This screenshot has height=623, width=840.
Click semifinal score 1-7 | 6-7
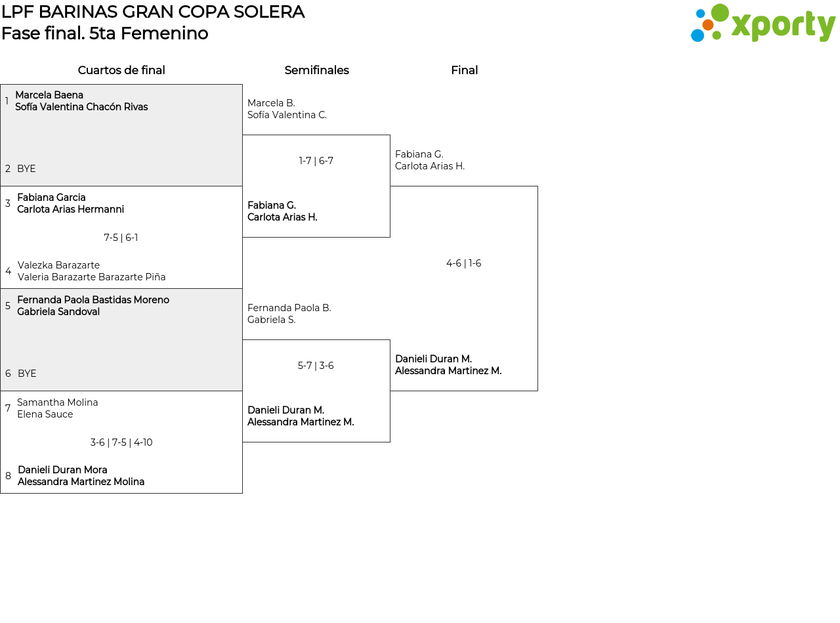tap(316, 161)
